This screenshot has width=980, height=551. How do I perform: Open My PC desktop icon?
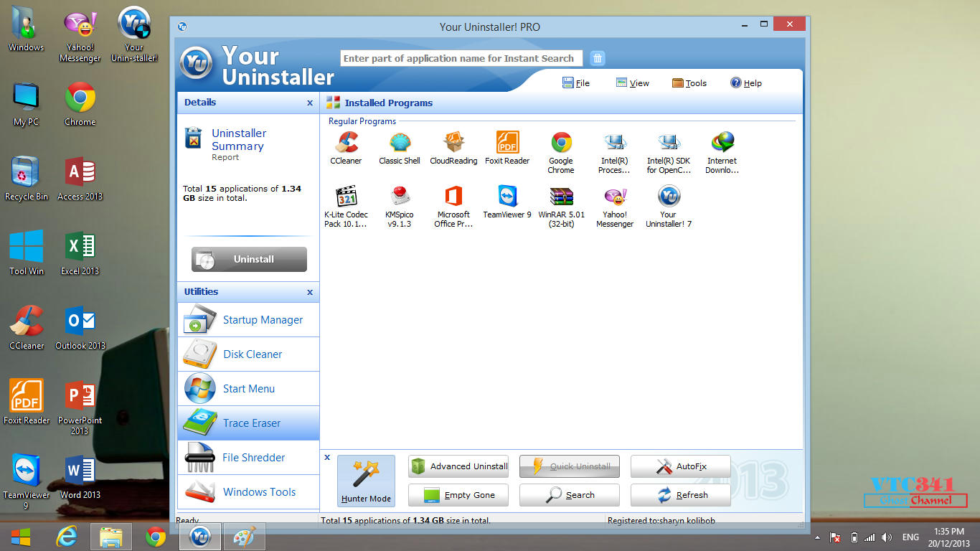pos(27,104)
